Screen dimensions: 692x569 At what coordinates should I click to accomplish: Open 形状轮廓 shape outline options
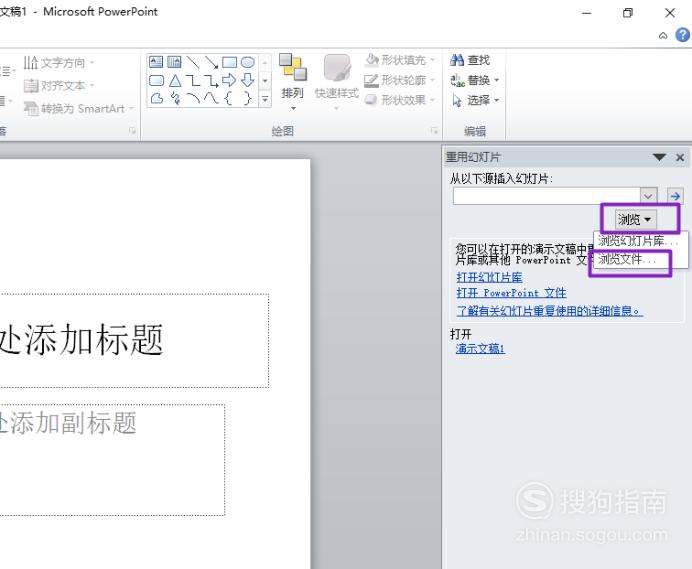pos(400,80)
